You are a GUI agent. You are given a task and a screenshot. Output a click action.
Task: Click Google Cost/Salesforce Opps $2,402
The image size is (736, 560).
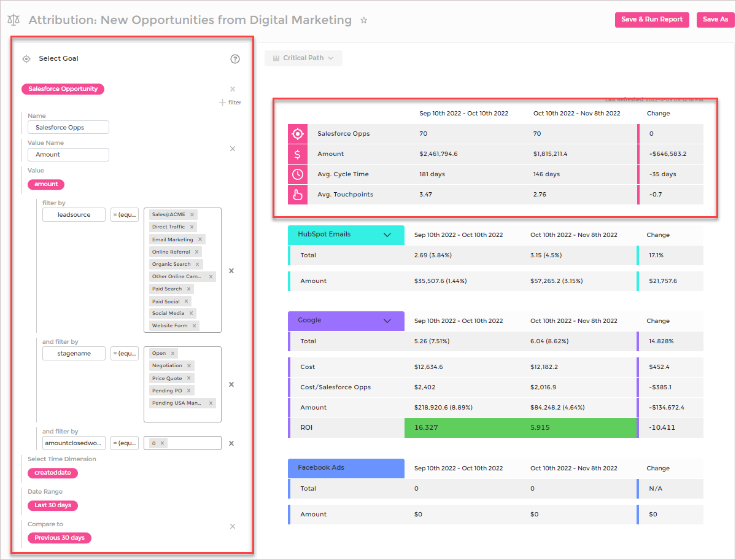pos(425,387)
